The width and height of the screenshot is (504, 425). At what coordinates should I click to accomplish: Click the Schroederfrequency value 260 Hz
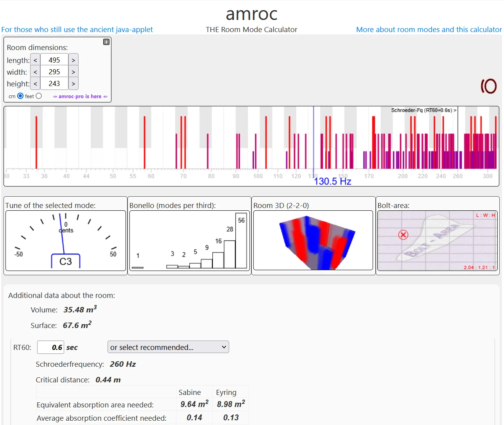tap(123, 364)
